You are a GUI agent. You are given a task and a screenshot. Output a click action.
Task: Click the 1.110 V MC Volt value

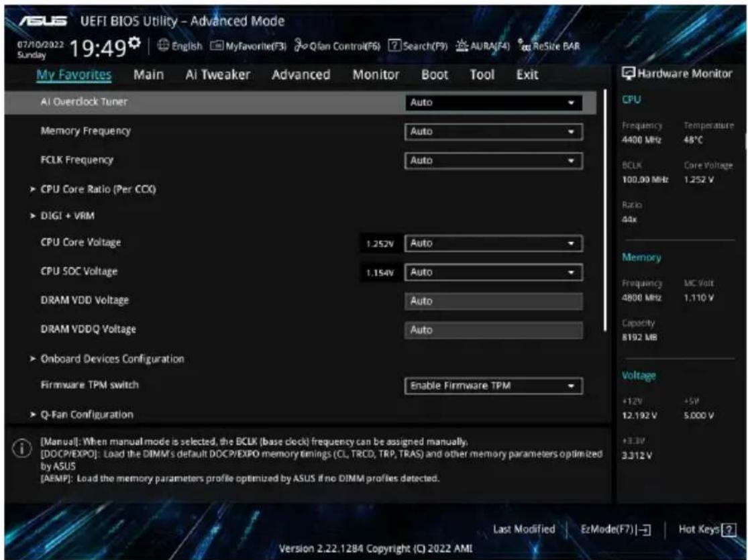point(698,298)
